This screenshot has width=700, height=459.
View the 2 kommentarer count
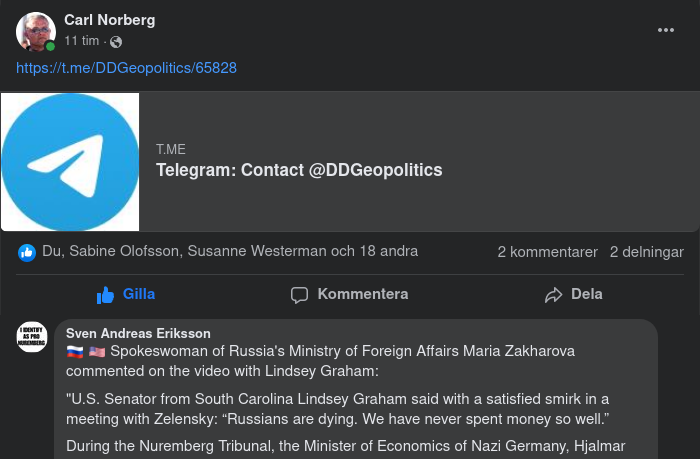[547, 252]
